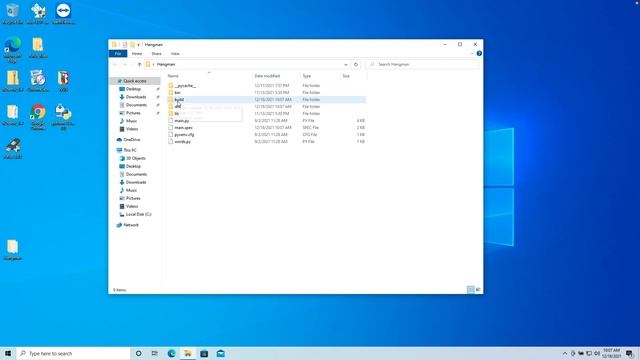Switch to Large icons view button
This screenshot has height=360, width=640.
coord(478,290)
